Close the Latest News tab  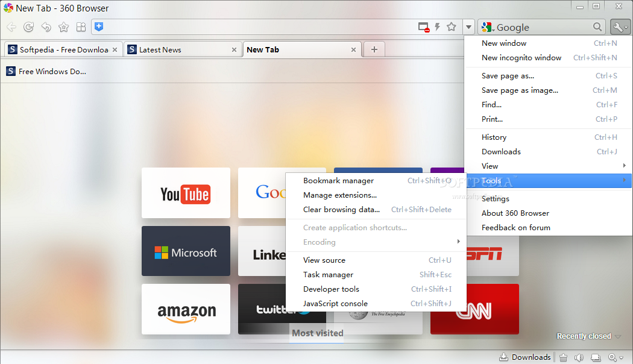[x=234, y=49]
